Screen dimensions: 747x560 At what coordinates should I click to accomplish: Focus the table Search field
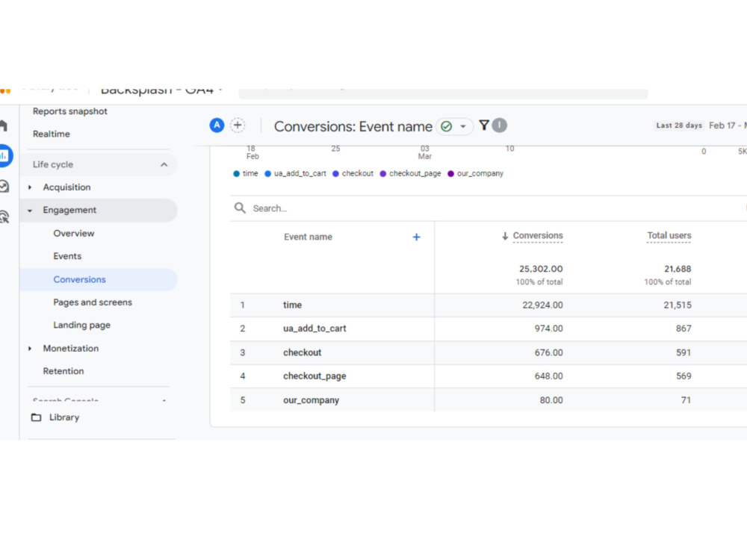click(486, 208)
